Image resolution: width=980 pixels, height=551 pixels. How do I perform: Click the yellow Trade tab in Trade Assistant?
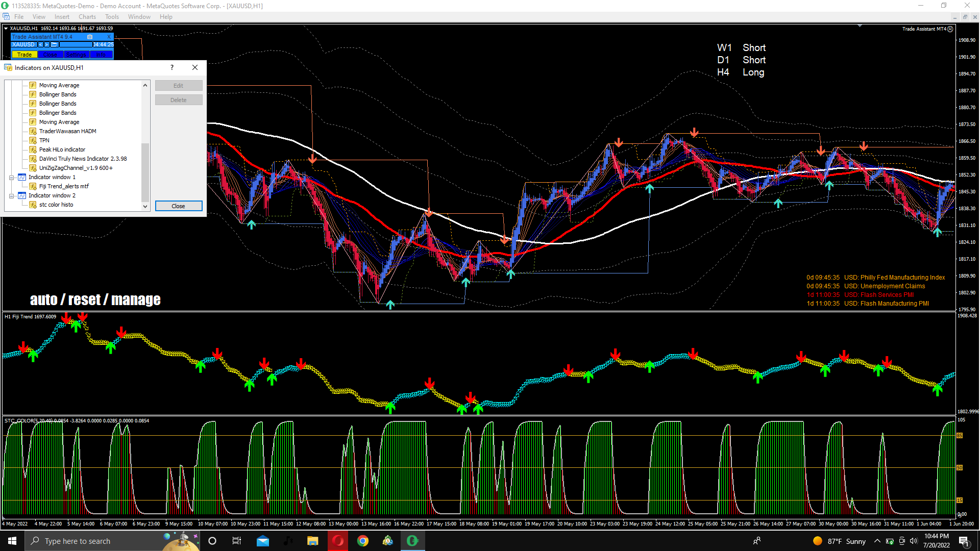click(24, 55)
